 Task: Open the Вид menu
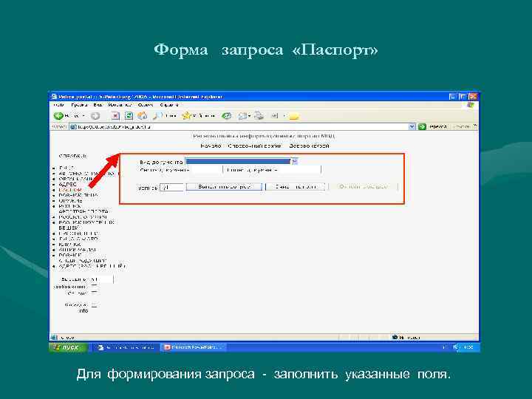click(x=98, y=105)
